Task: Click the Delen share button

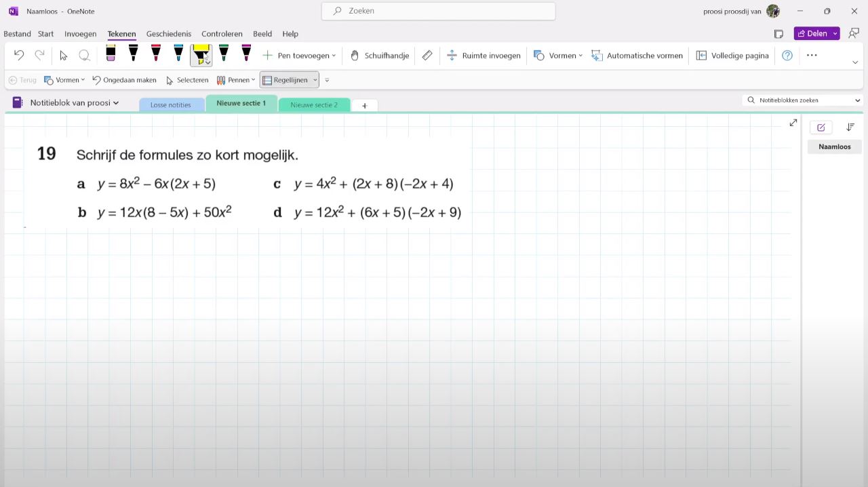Action: [811, 33]
